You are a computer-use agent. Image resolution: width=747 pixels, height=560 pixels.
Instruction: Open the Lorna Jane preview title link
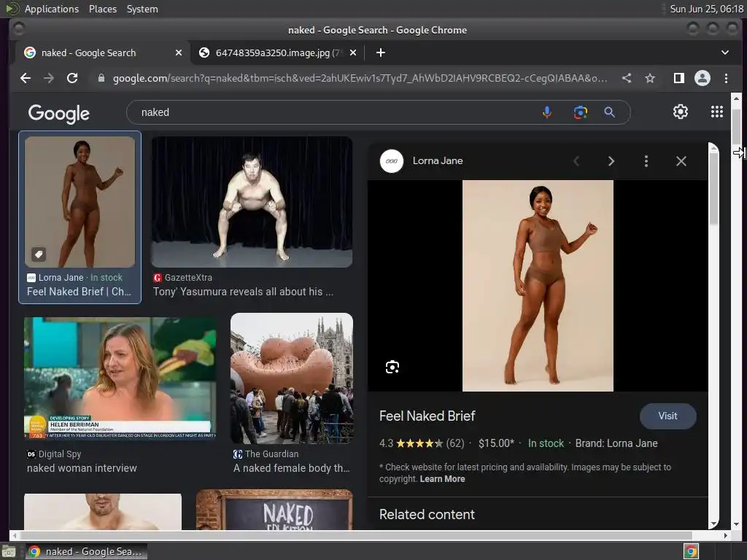point(438,161)
